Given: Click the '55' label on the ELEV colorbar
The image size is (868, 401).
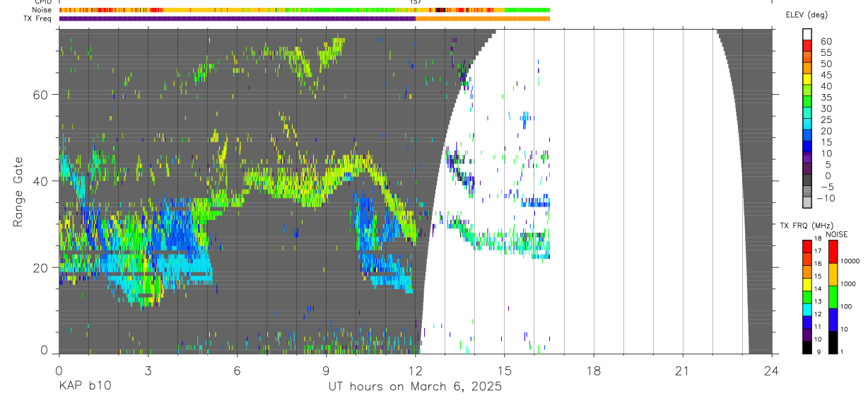Looking at the screenshot, I should coord(826,53).
